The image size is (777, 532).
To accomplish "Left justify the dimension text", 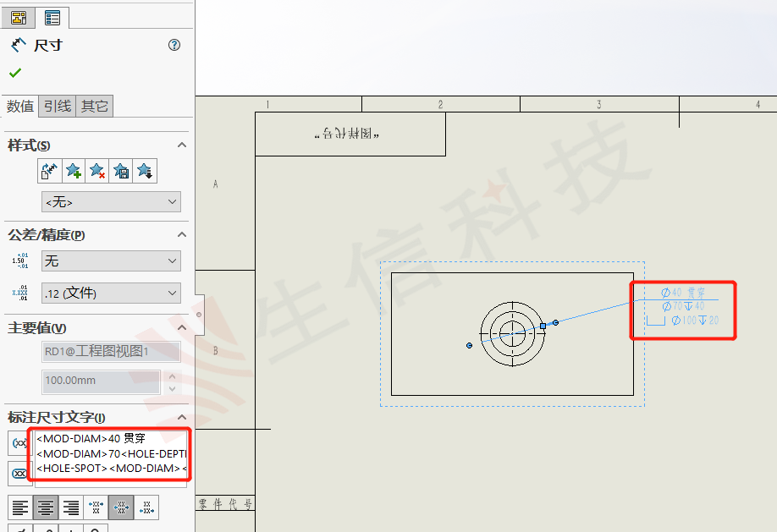I will pos(20,507).
